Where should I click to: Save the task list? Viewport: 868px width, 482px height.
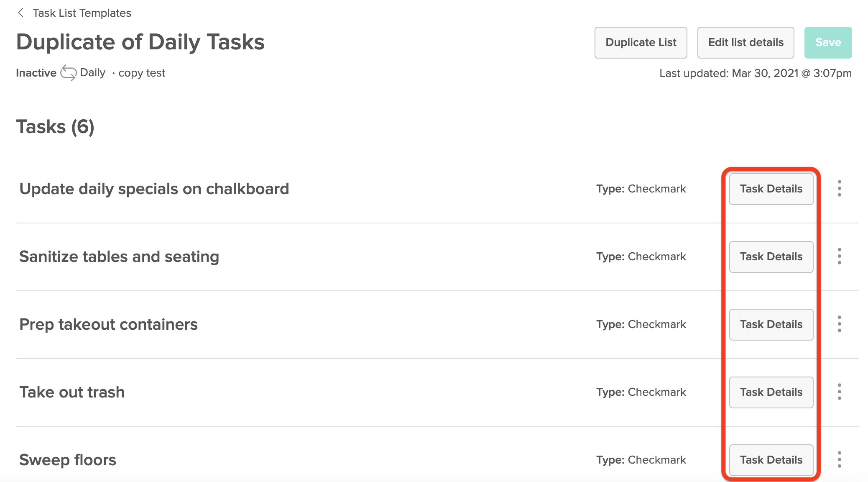[x=828, y=43]
